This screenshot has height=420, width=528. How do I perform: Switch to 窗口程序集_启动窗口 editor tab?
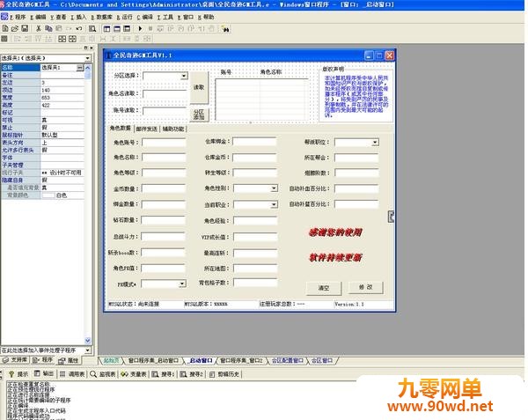coord(153,360)
